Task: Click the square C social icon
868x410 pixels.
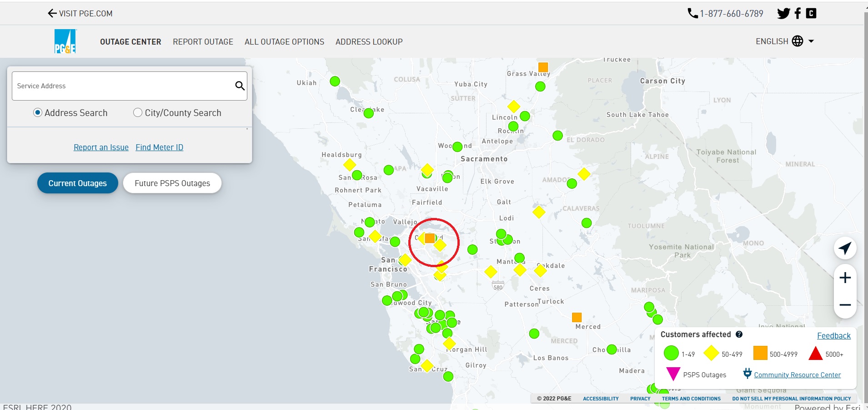Action: pos(811,13)
